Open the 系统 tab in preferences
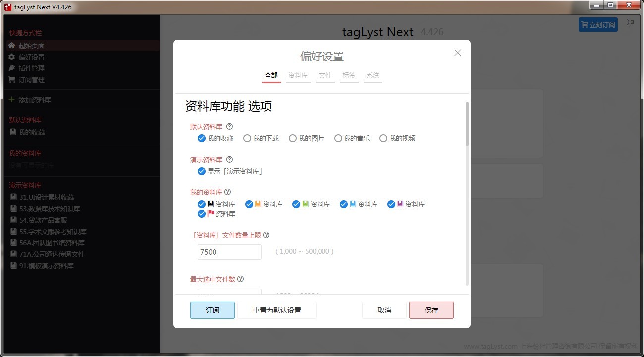Viewport: 644px width, 357px height. (373, 75)
